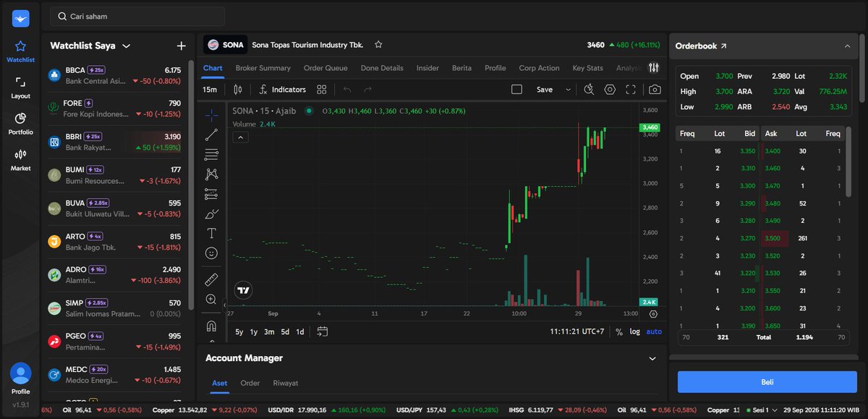Open the emoji icons tool

[211, 253]
